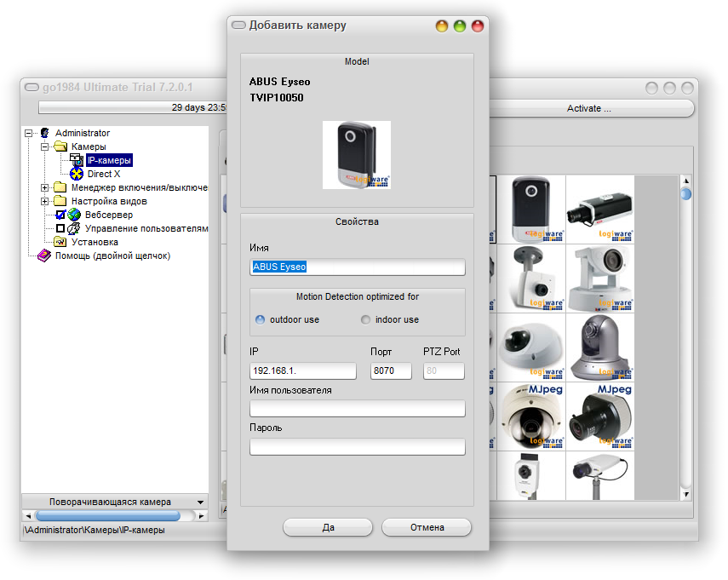Screen dimensions: 728x580
Task: Click the camera list scroll down arrow
Action: (x=686, y=495)
